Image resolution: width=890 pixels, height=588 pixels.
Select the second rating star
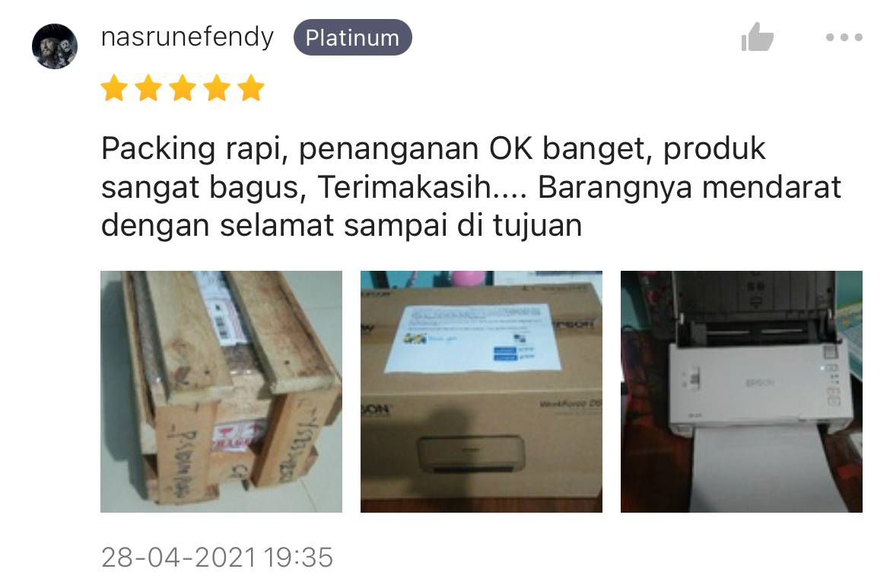click(x=148, y=88)
